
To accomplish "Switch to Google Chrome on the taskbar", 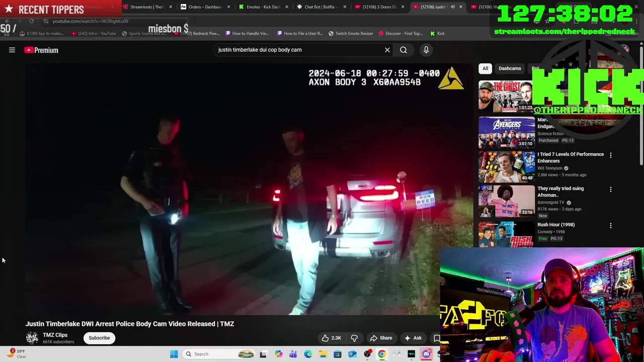I will coord(382,354).
